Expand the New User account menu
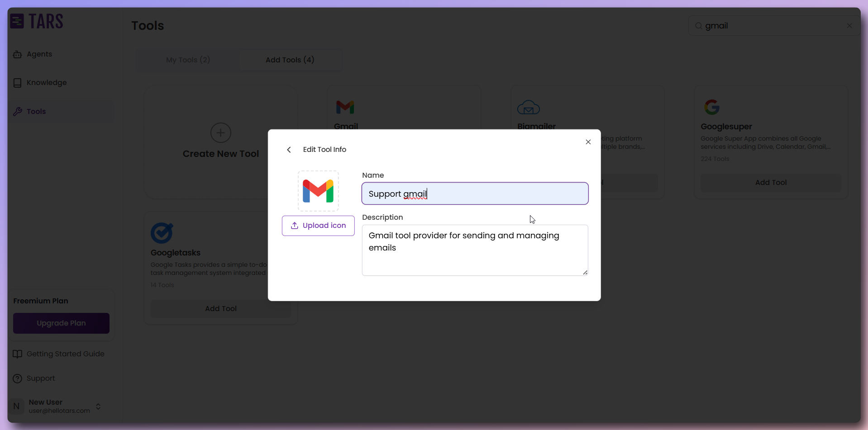This screenshot has height=430, width=868. pos(99,406)
